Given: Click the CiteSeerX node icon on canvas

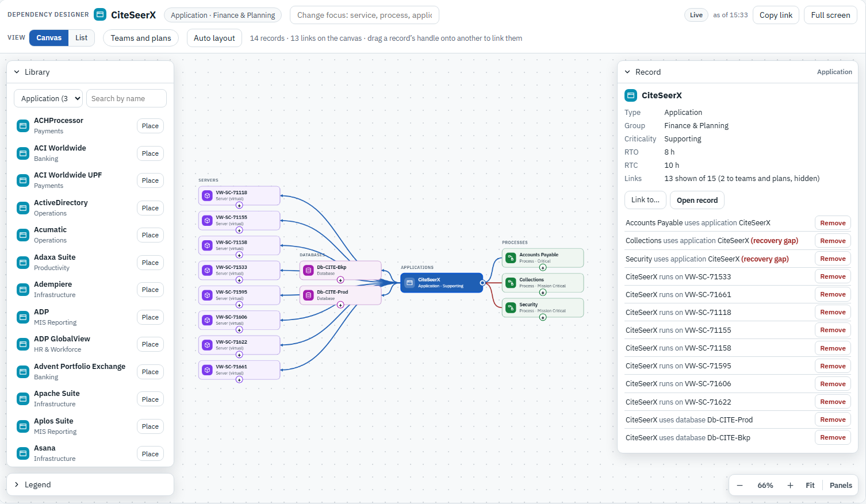Looking at the screenshot, I should pyautogui.click(x=409, y=283).
